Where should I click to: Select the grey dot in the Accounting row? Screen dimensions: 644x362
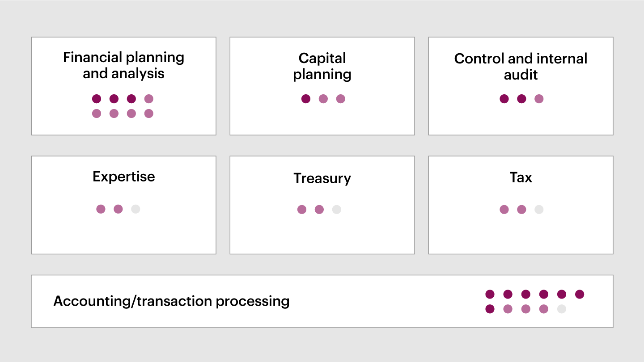point(562,309)
